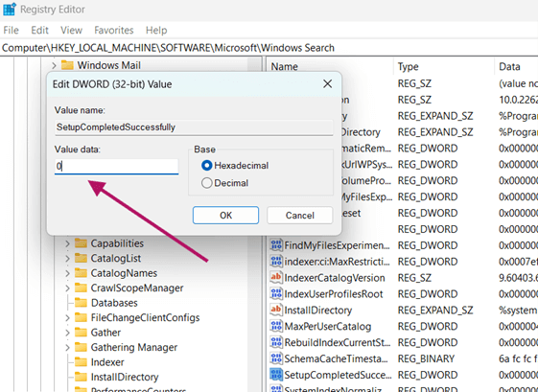Open the Favorites menu
Screen dimensions: 538x392
113,30
